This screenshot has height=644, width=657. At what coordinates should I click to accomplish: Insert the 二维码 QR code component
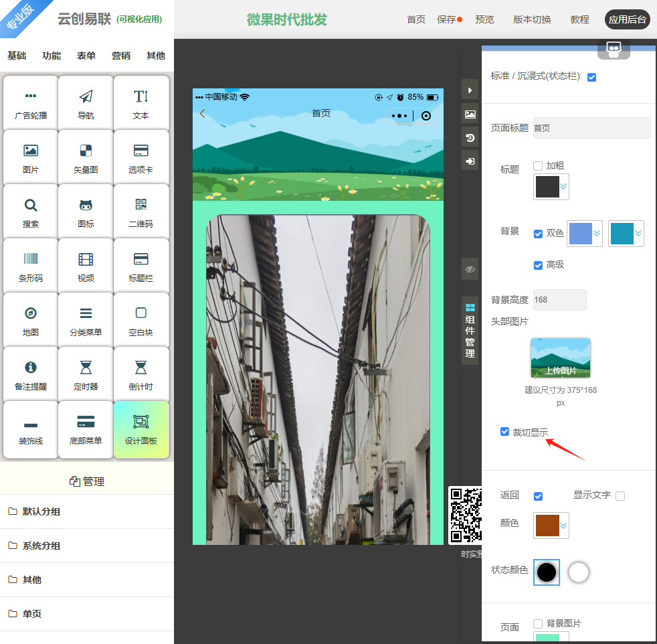tap(140, 212)
